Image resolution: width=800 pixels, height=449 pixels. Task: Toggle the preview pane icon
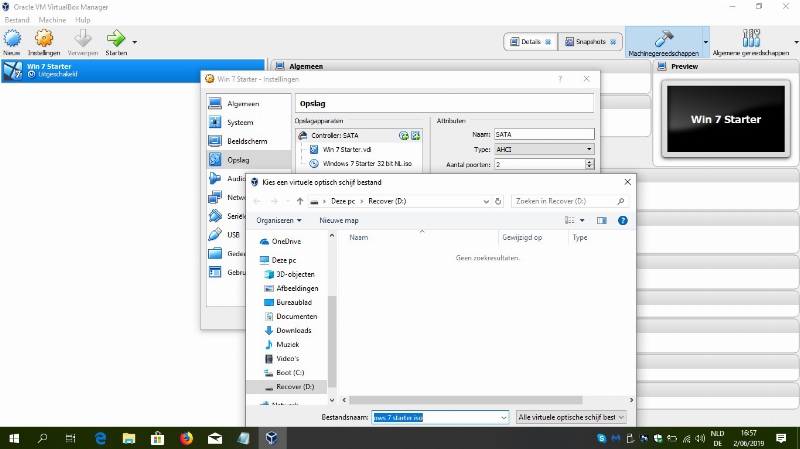[x=602, y=220]
